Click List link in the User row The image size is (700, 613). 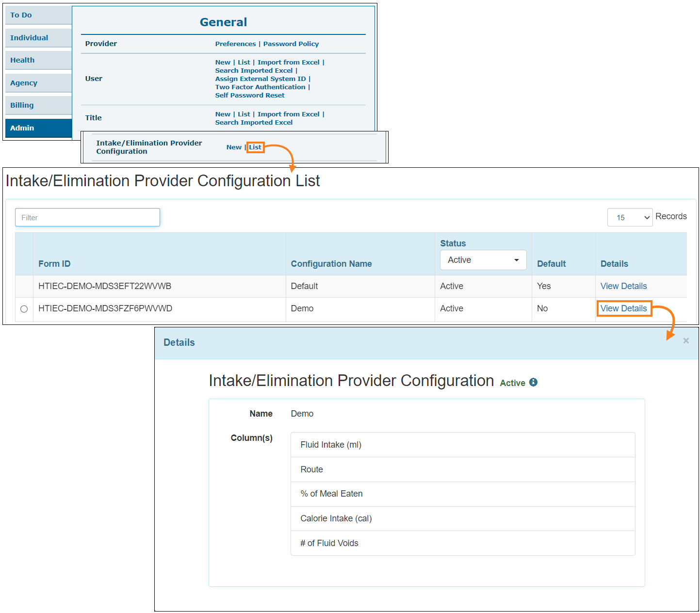coord(244,62)
